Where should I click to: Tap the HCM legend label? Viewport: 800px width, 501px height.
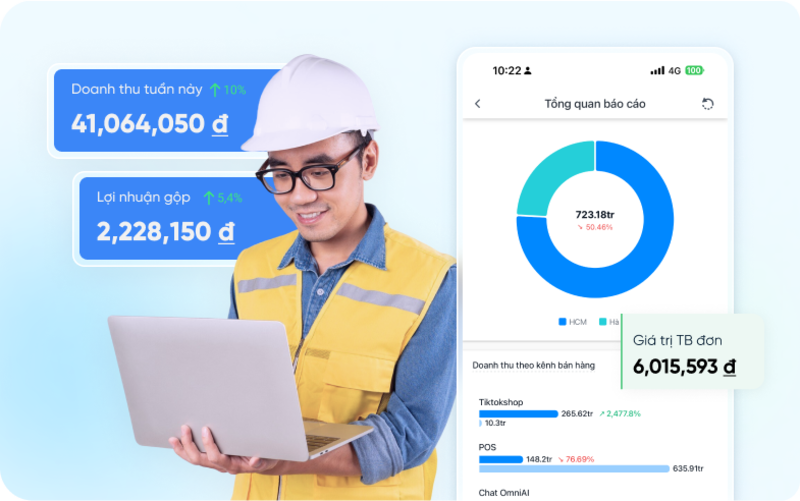point(578,322)
